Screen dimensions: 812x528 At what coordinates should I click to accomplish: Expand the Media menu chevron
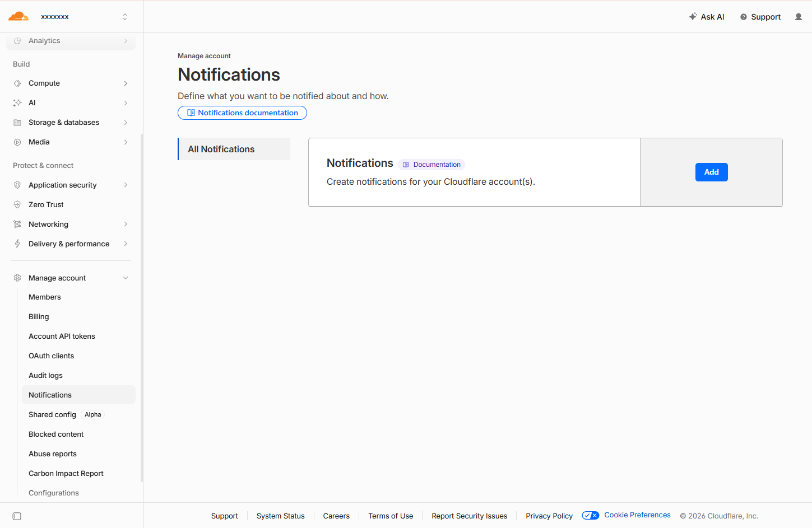pos(126,142)
